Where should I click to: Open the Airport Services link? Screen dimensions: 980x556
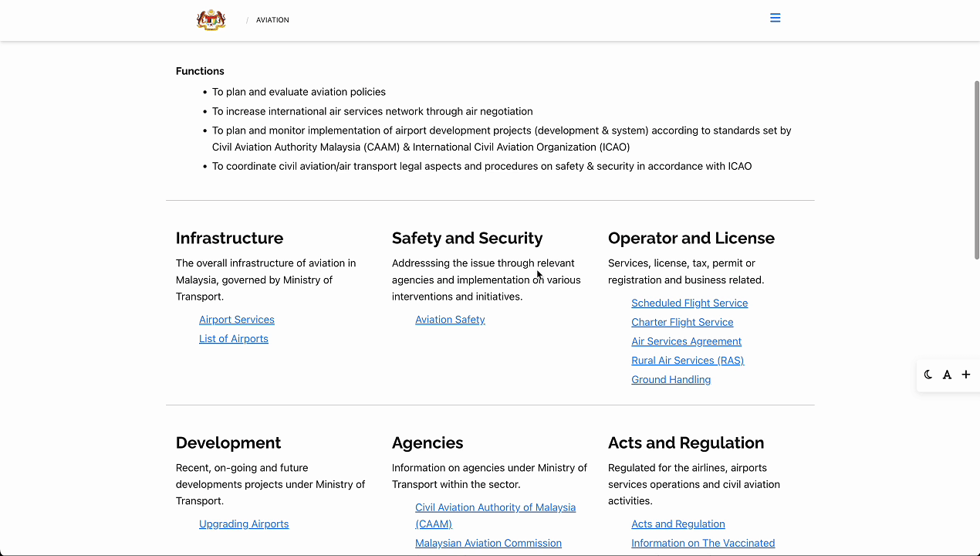236,320
